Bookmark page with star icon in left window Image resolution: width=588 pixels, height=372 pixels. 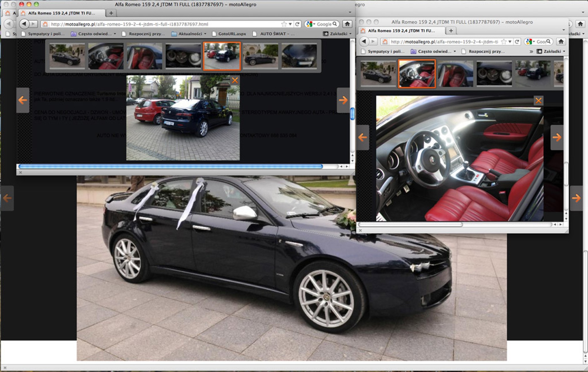tap(284, 24)
